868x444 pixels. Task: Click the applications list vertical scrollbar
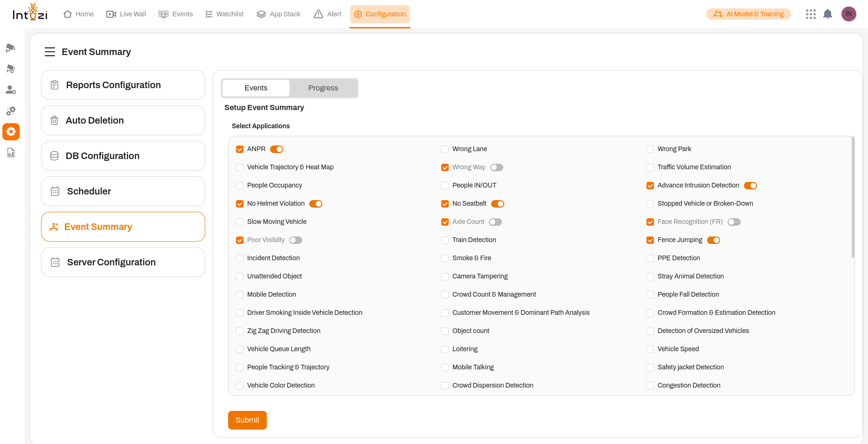(853, 197)
